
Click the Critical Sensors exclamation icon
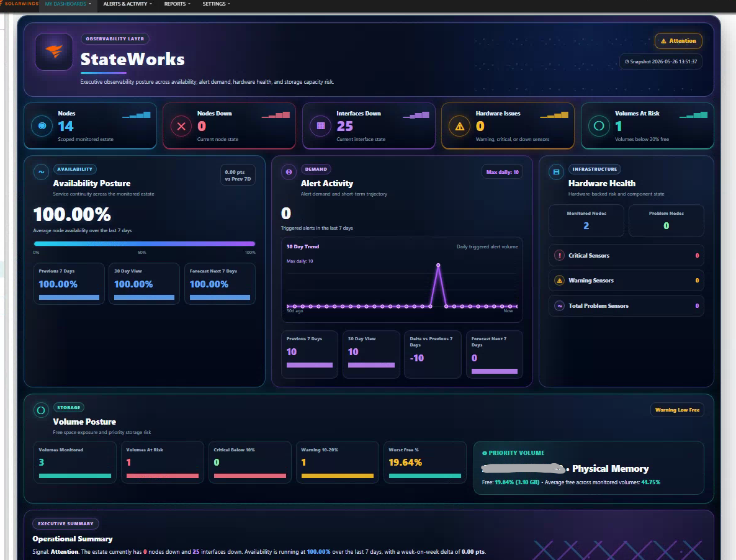point(559,255)
